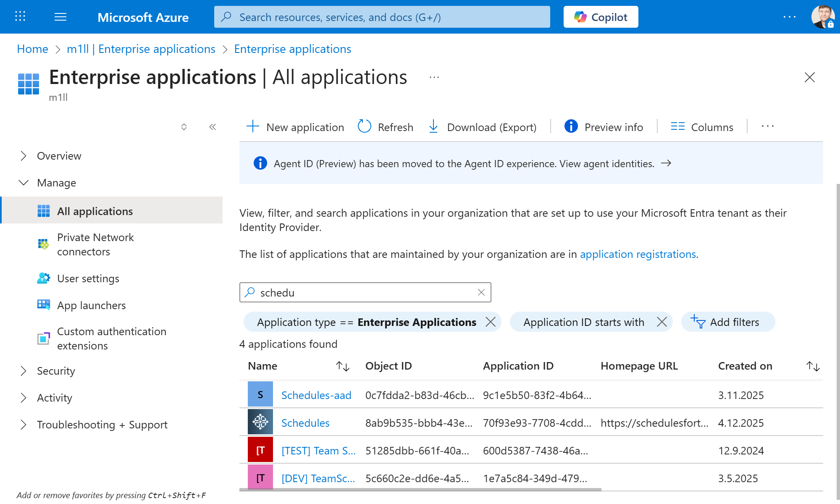Expand the Activity section

(x=55, y=397)
